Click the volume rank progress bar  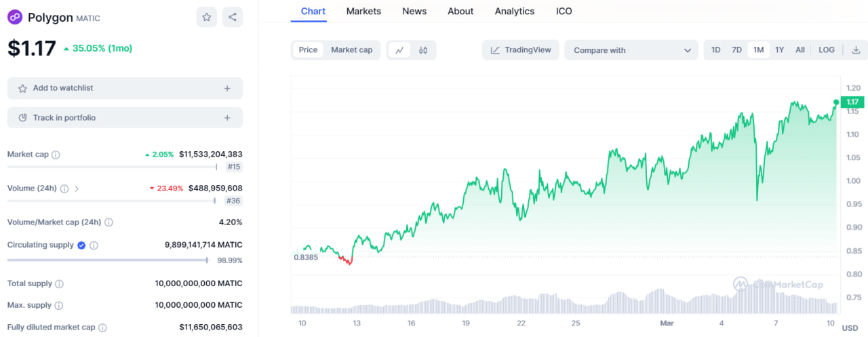[113, 201]
